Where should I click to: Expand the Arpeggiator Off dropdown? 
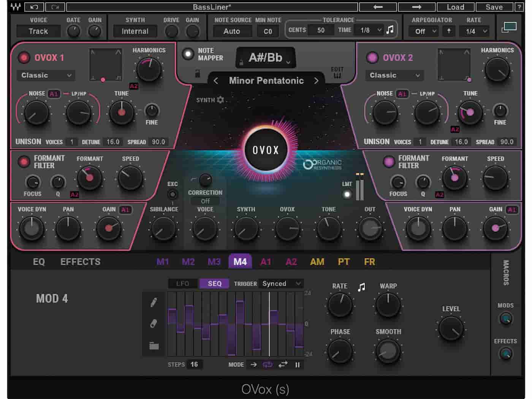point(422,32)
